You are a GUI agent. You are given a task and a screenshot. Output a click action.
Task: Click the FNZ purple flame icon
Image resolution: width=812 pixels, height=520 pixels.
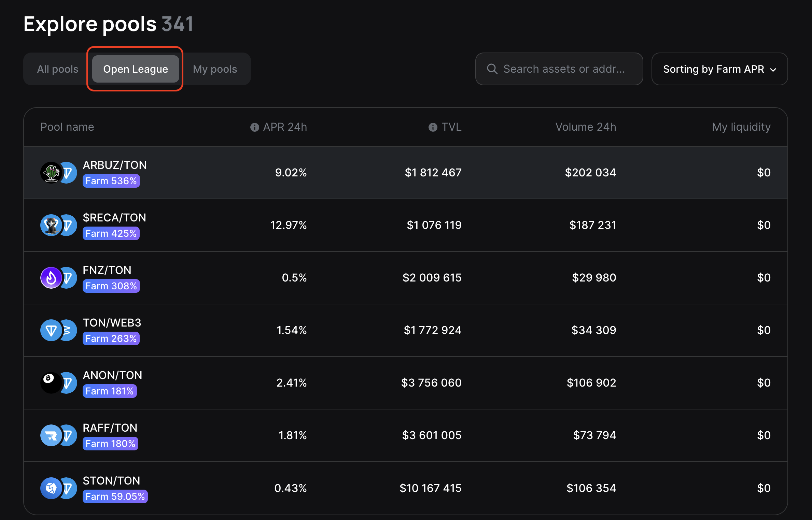pos(51,278)
